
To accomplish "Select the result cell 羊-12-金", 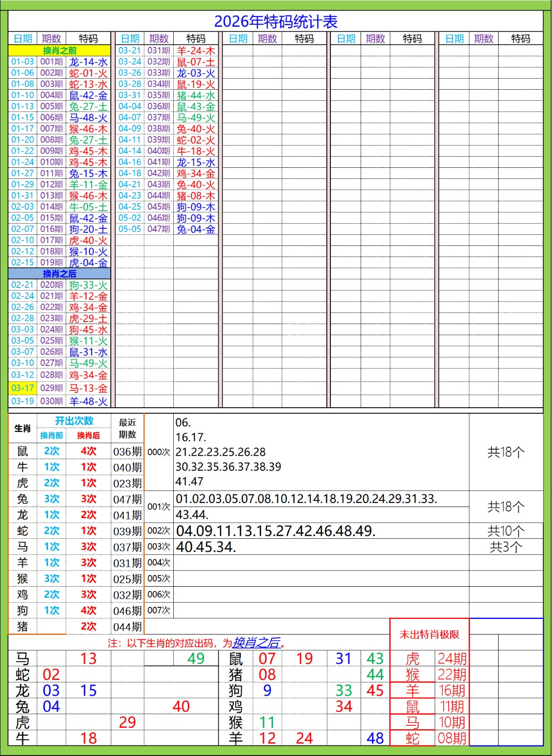I will pos(88,296).
